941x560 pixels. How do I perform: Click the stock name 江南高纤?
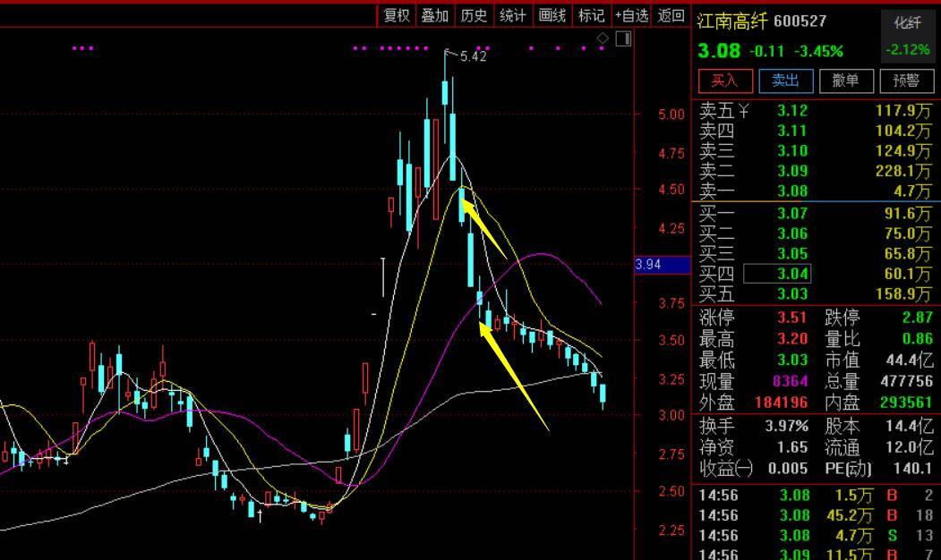(732, 21)
